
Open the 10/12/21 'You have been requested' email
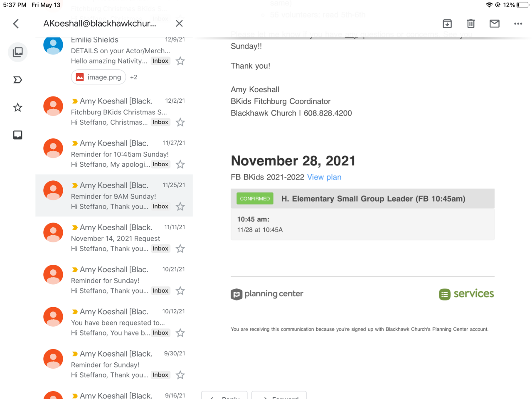pos(118,323)
